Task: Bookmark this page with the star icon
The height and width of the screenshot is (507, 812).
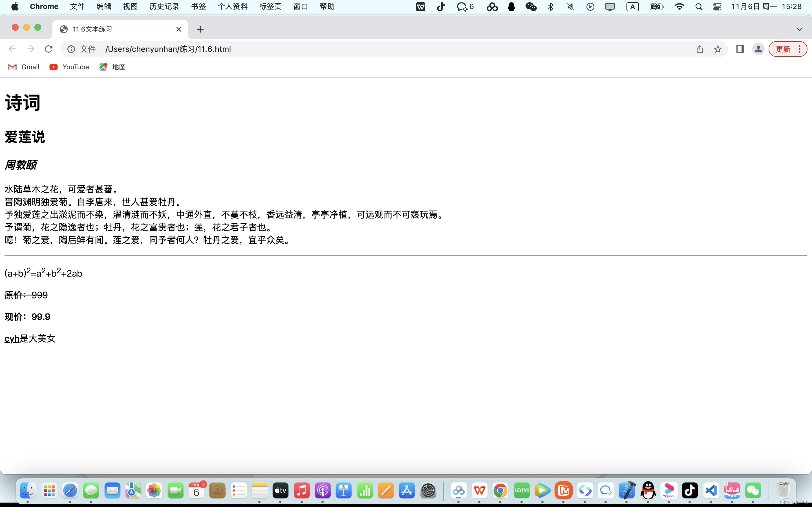Action: (717, 49)
